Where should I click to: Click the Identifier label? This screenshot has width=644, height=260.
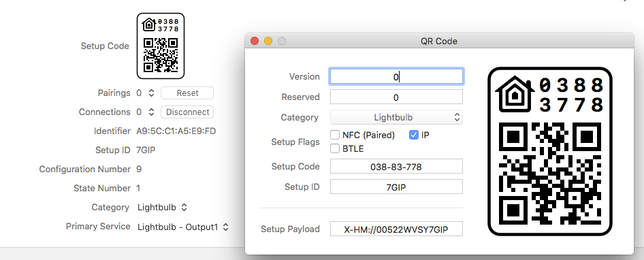(x=112, y=131)
